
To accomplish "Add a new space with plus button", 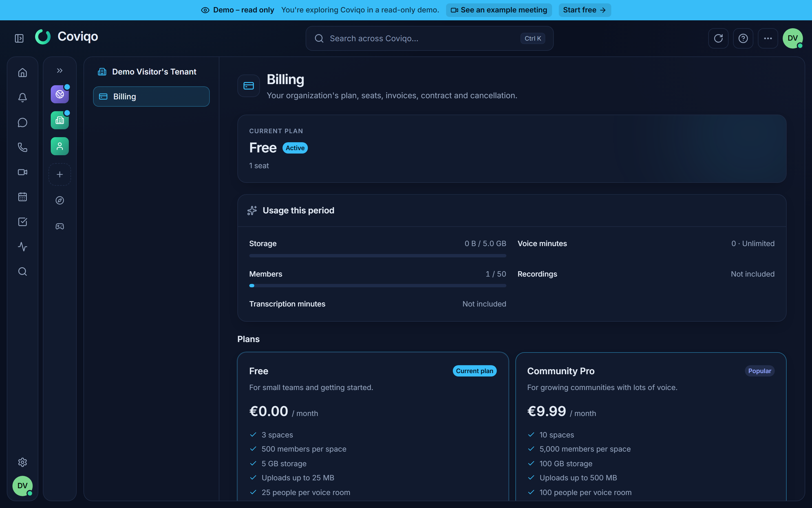I will (x=60, y=174).
